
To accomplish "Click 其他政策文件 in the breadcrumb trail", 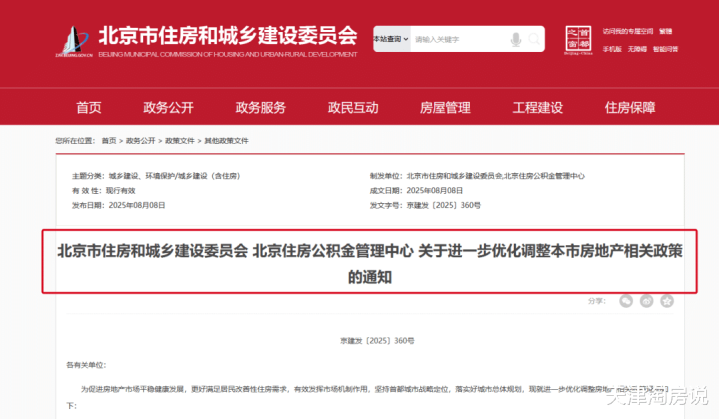I will (x=226, y=141).
